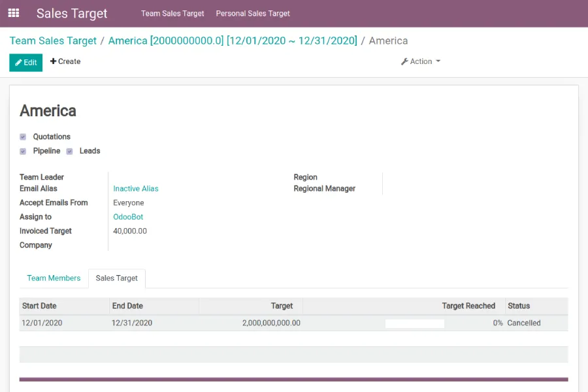
Task: Go to Team Sales Target breadcrumb
Action: (x=53, y=41)
